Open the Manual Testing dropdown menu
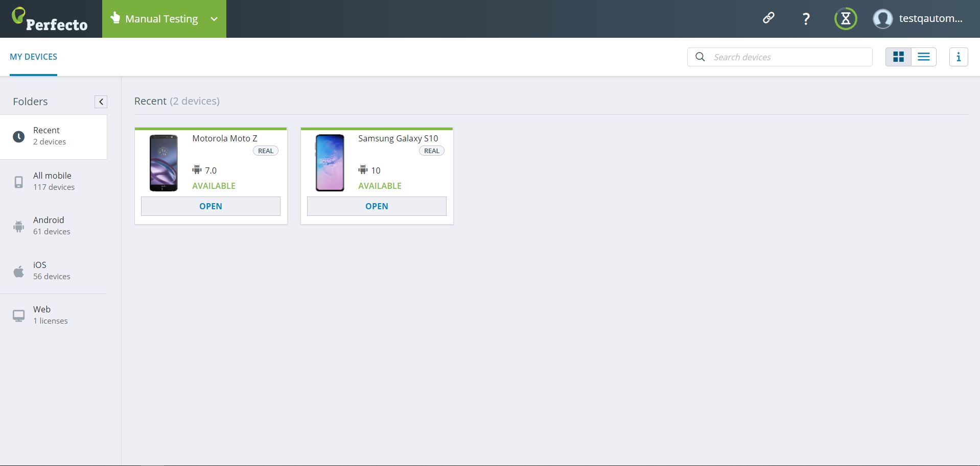The image size is (980, 466). (x=164, y=19)
